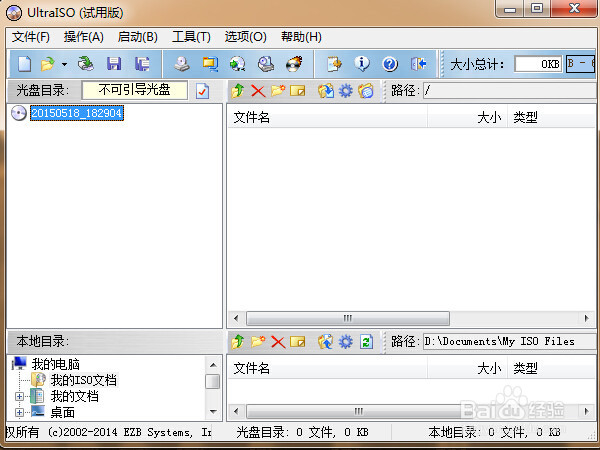Click the disc list horizontal scrollbar thumb
Viewport: 600px width, 450px height.
tap(347, 318)
